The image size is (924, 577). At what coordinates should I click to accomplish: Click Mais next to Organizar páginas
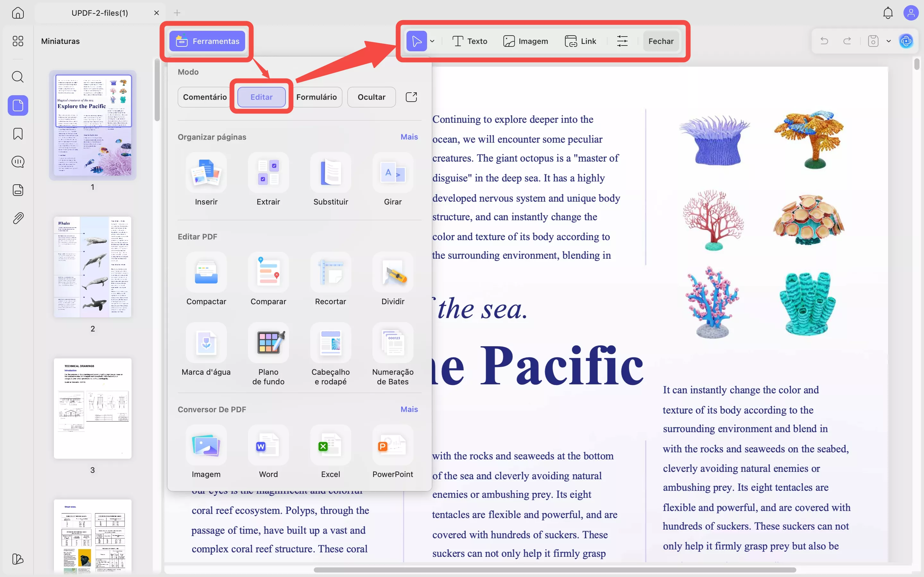[x=409, y=137]
